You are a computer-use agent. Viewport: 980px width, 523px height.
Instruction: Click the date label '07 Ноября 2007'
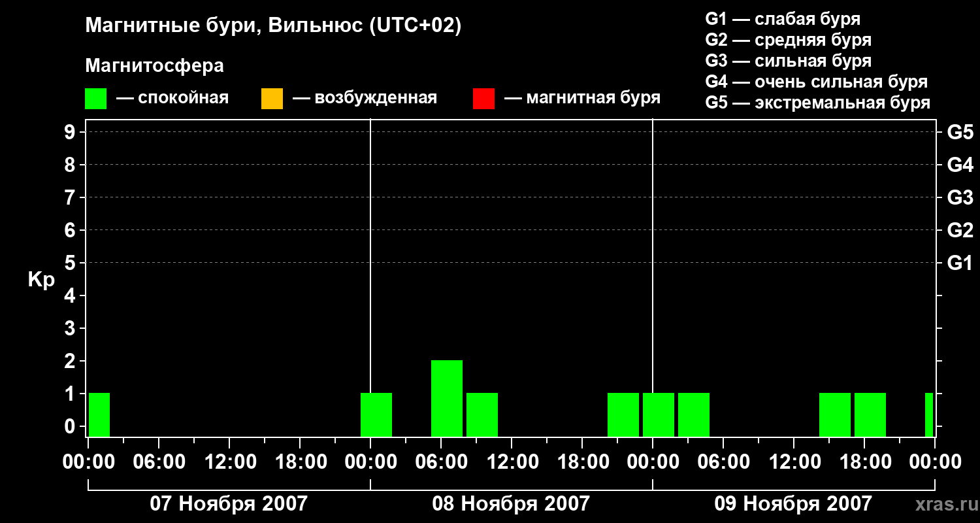point(229,503)
